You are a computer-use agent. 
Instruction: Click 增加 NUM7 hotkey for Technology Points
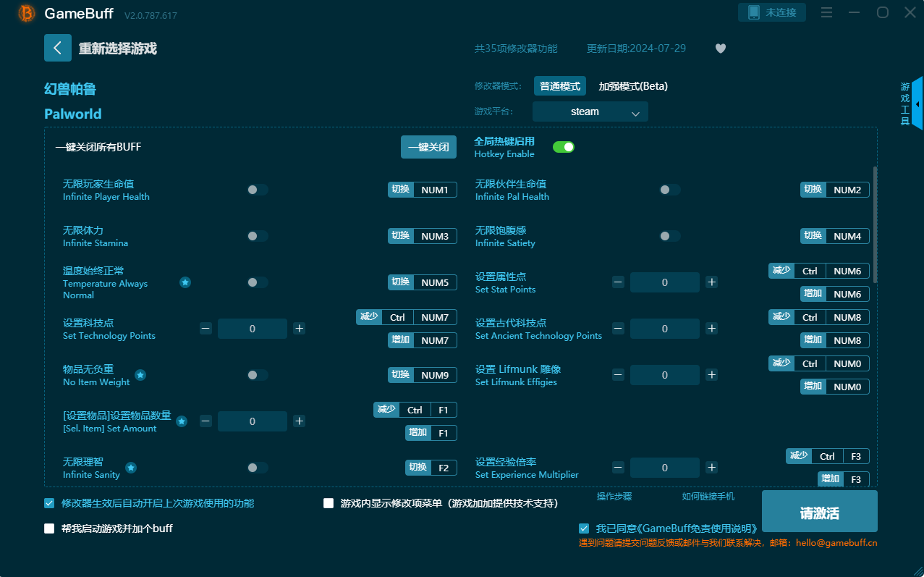tap(423, 340)
